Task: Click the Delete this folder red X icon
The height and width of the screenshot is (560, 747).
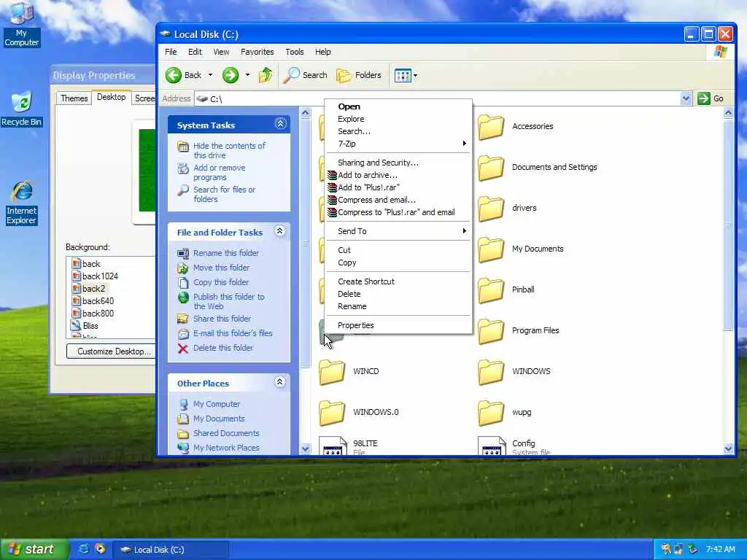Action: (182, 349)
